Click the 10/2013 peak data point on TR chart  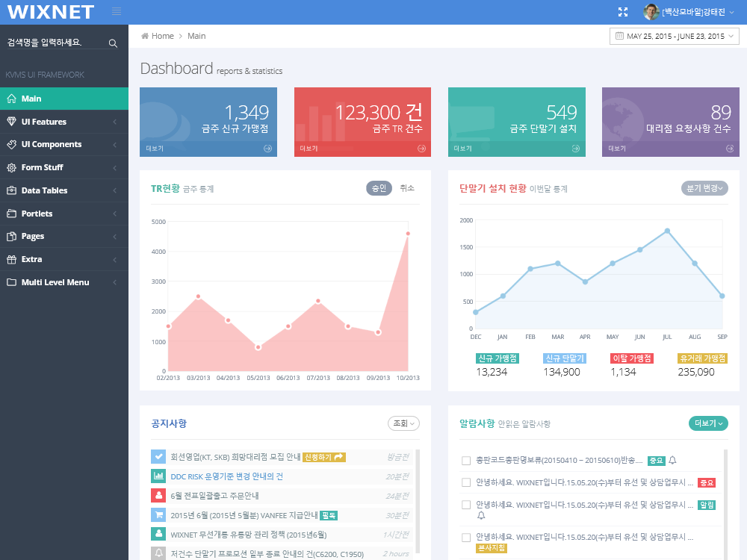[x=408, y=233]
